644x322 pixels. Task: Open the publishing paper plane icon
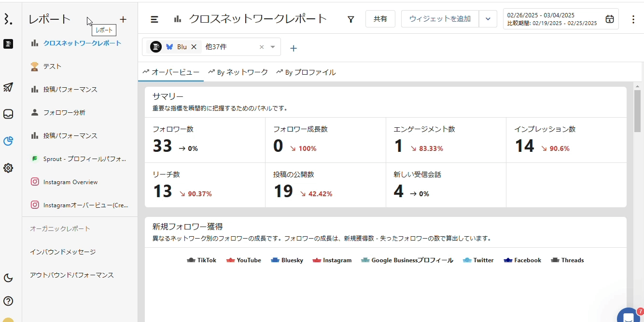click(x=8, y=87)
